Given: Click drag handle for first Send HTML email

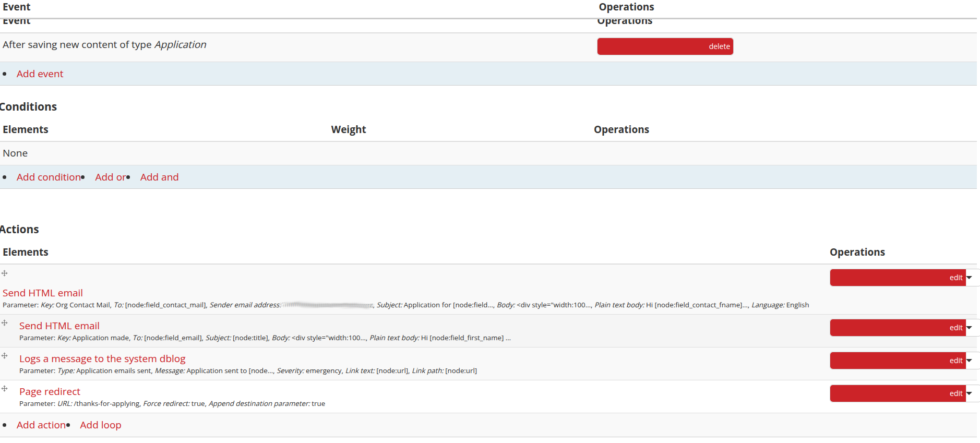Looking at the screenshot, I should 5,273.
